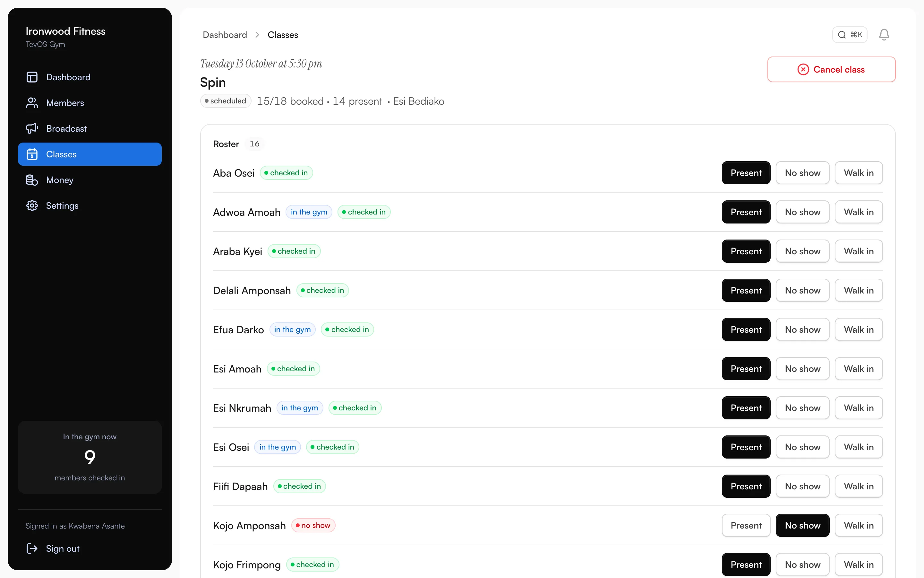Image resolution: width=924 pixels, height=578 pixels.
Task: Click the Money coins icon
Action: pos(32,180)
